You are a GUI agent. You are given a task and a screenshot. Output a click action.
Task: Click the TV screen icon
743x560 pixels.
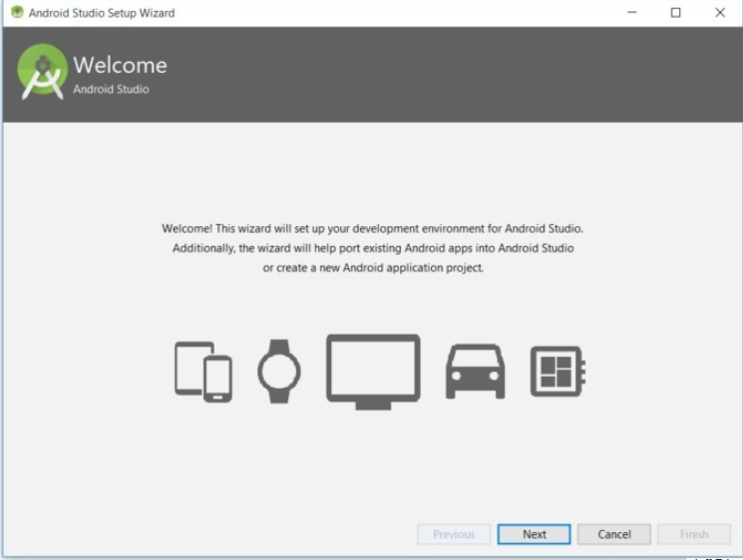pos(373,372)
